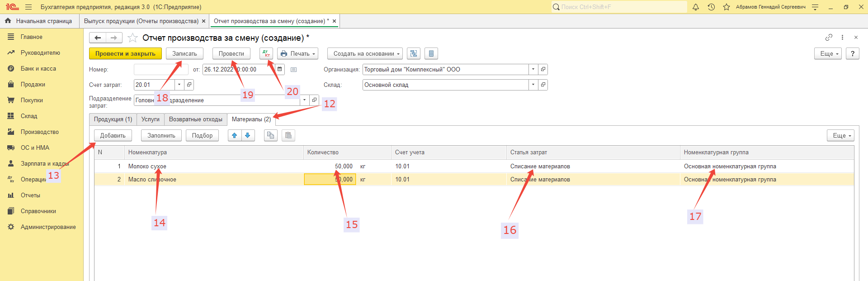Open calendar picker next to date field

(280, 70)
